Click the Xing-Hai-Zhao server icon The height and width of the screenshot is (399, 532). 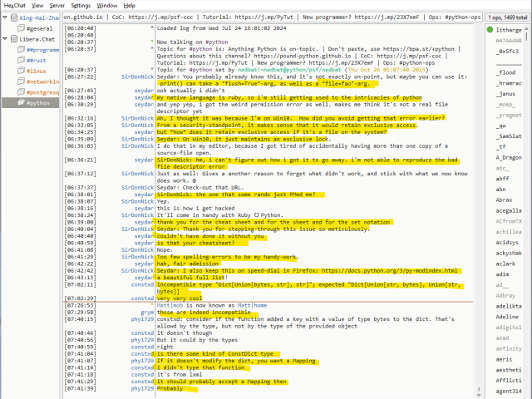14,17
